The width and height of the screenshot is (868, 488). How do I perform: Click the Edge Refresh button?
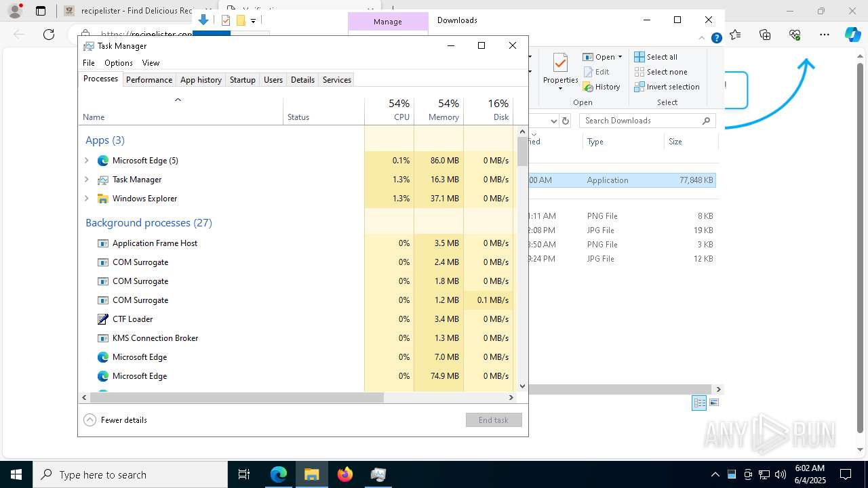[49, 35]
